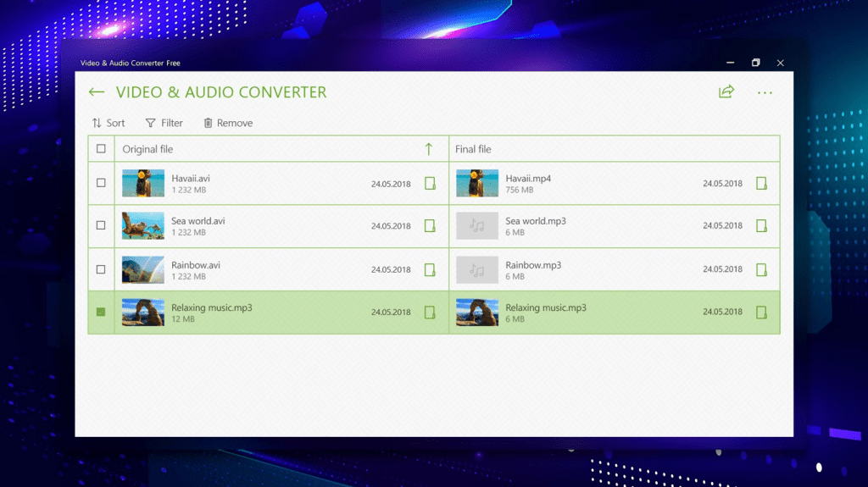Open the Filter option
This screenshot has height=487, width=868.
[x=164, y=123]
